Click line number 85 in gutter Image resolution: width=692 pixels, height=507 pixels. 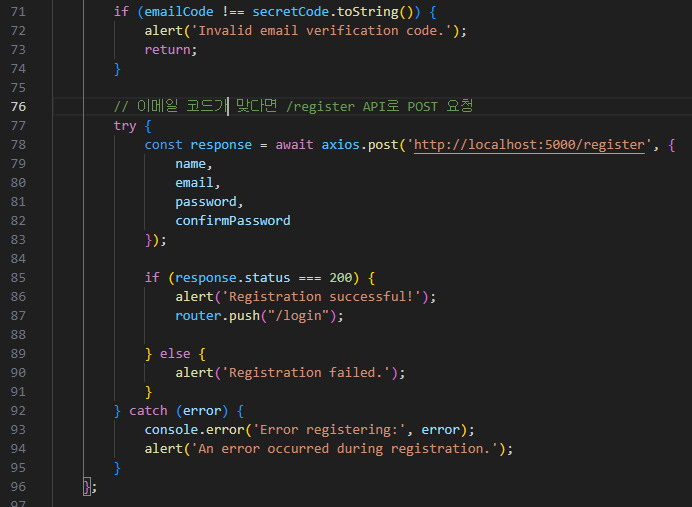[x=18, y=278]
